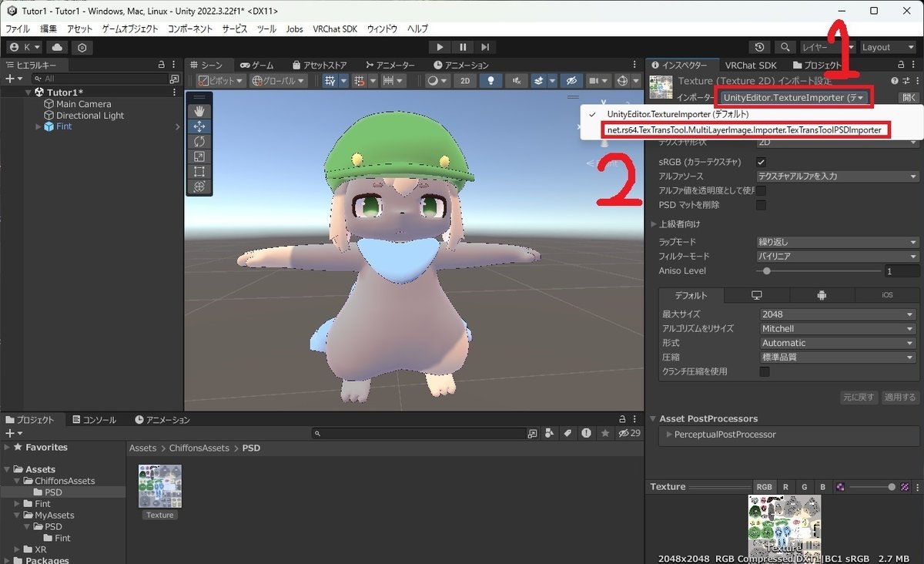The height and width of the screenshot is (564, 924).
Task: Click the Pause button
Action: click(462, 47)
